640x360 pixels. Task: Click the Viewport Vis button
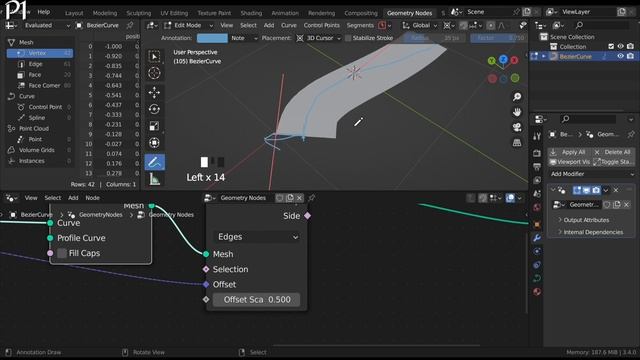click(x=569, y=162)
